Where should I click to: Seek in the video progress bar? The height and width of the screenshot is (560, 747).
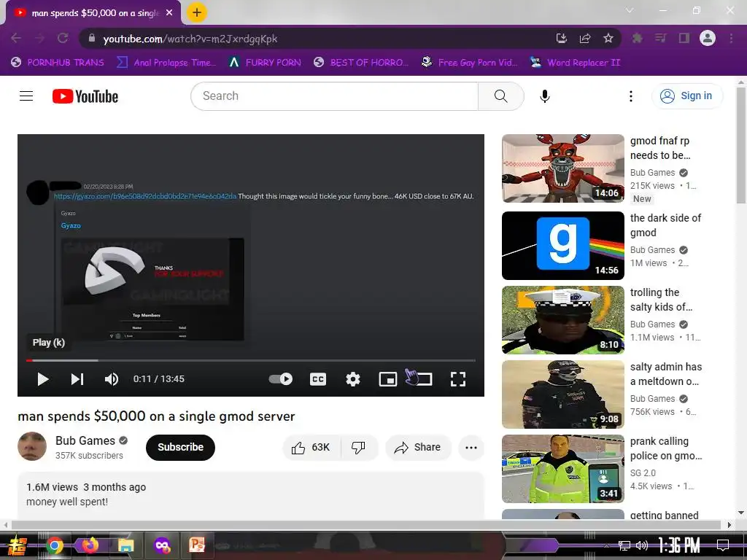251,360
